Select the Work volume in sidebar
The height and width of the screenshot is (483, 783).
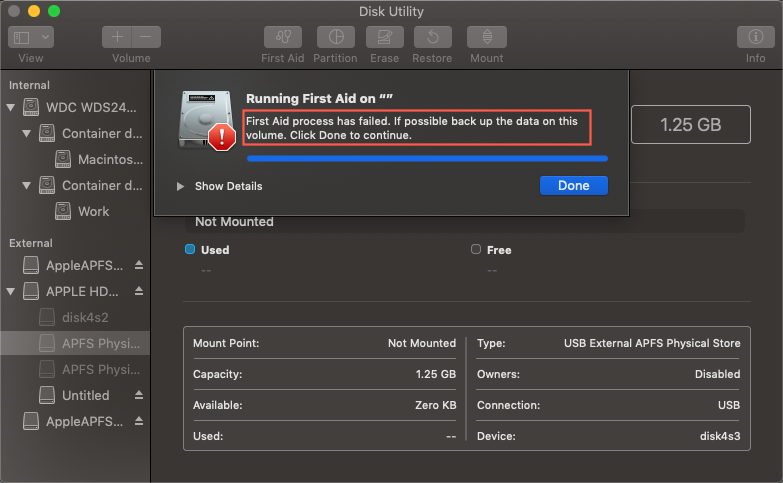tap(94, 211)
